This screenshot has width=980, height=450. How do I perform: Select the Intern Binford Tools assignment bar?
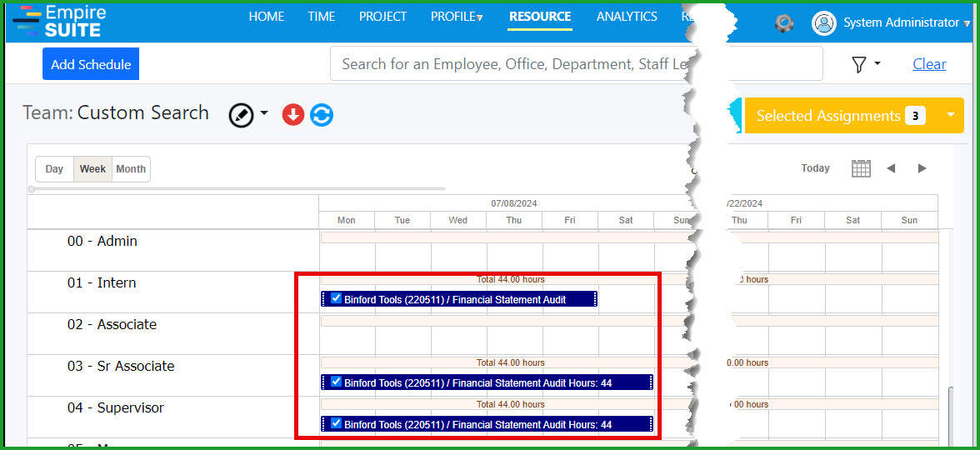point(459,299)
